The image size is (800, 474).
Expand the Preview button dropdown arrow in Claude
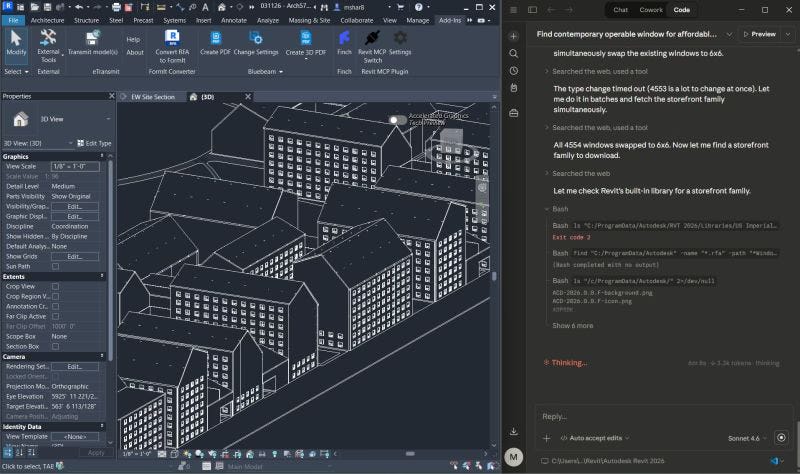point(787,34)
